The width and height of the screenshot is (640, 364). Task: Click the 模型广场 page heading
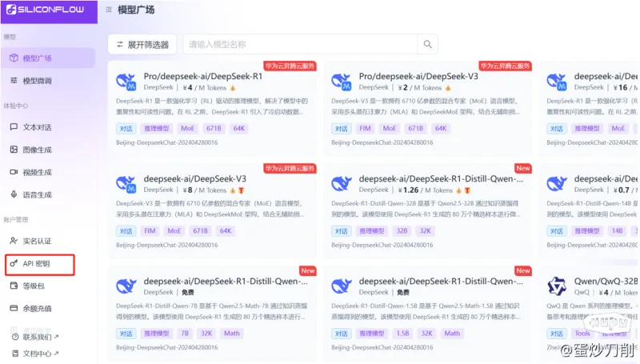[136, 10]
